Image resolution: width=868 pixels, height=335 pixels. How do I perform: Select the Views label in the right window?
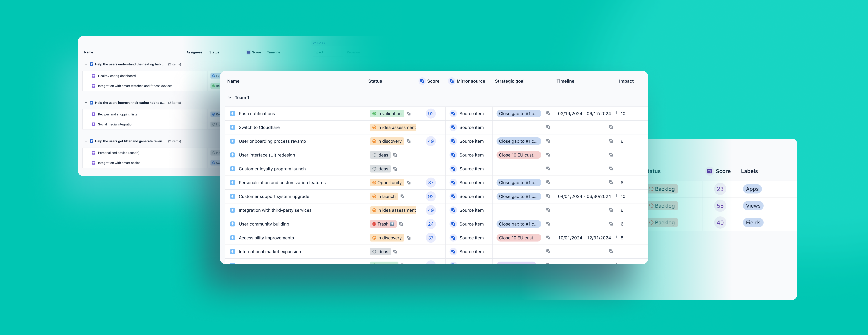point(753,206)
